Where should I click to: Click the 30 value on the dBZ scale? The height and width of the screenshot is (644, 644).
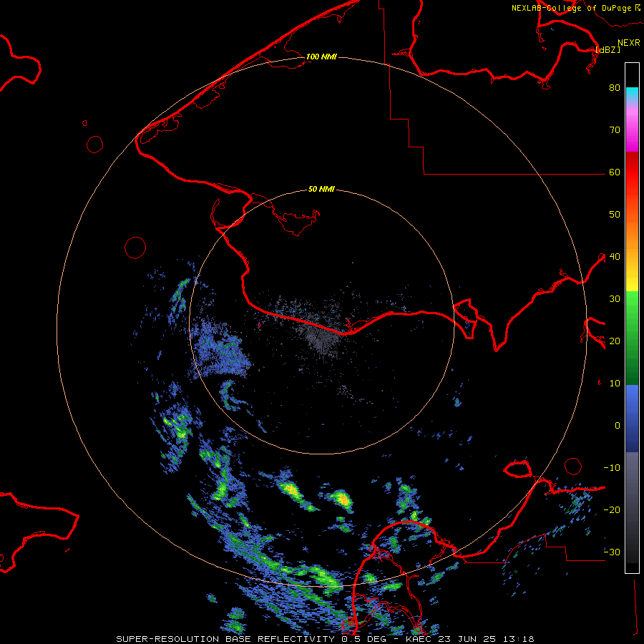click(615, 298)
